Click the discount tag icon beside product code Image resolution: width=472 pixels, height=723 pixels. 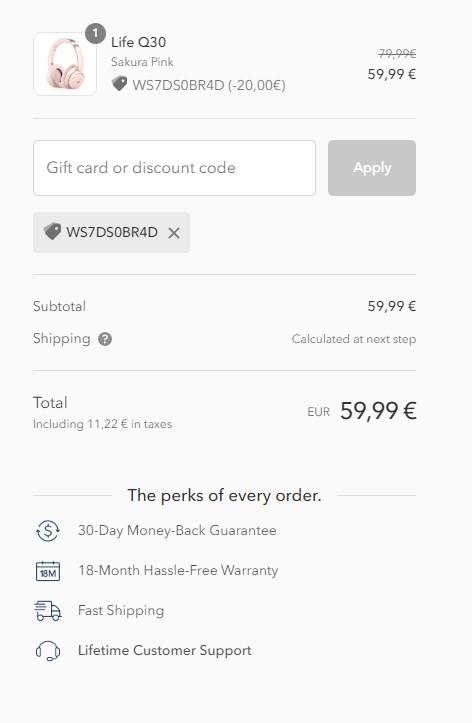[x=119, y=84]
